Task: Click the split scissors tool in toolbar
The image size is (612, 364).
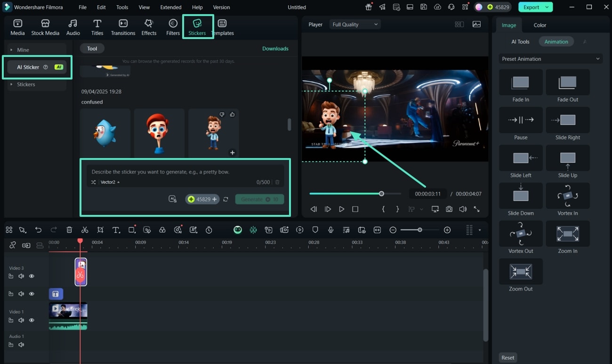Action: (85, 229)
